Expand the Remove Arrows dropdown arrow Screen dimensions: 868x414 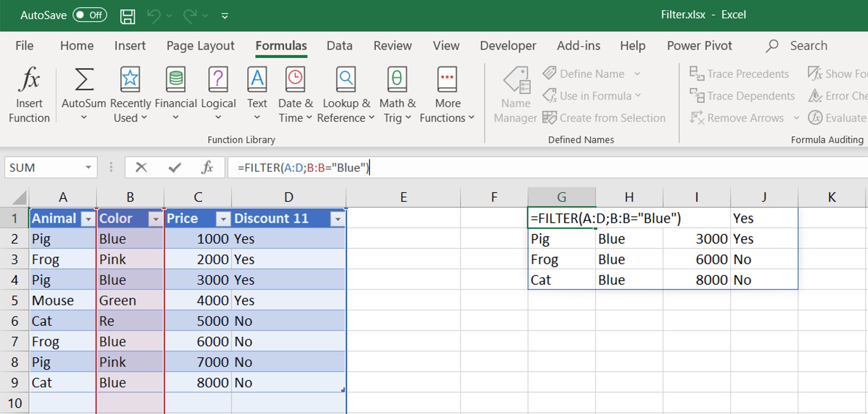point(796,118)
